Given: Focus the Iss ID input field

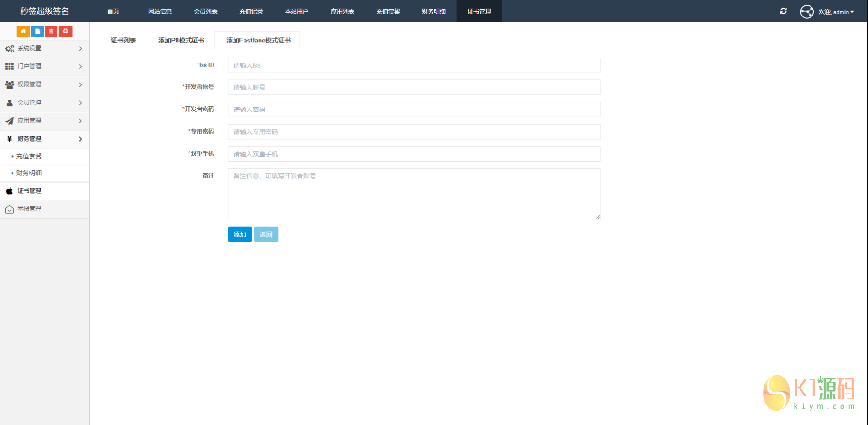Looking at the screenshot, I should (x=414, y=65).
